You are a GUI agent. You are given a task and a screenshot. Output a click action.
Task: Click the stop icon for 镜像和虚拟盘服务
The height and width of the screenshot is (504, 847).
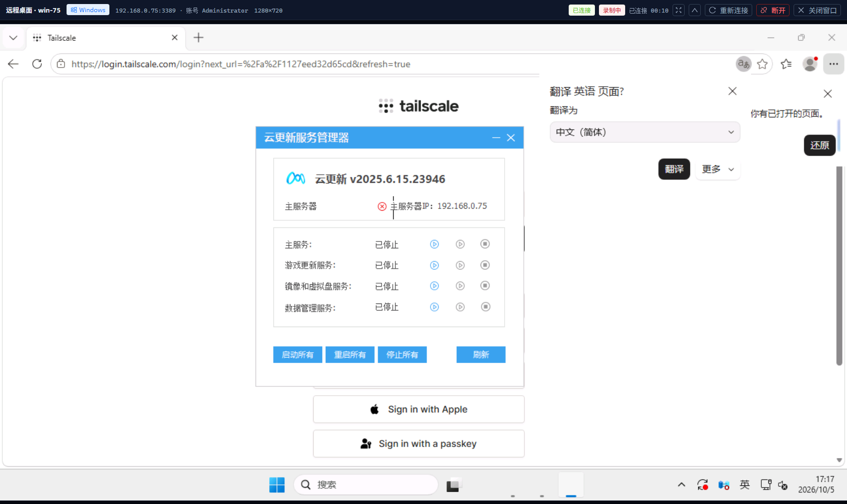coord(485,286)
